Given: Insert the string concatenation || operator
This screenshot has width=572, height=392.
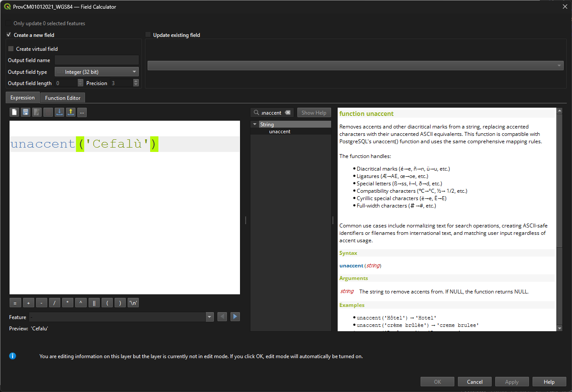Looking at the screenshot, I should [94, 303].
